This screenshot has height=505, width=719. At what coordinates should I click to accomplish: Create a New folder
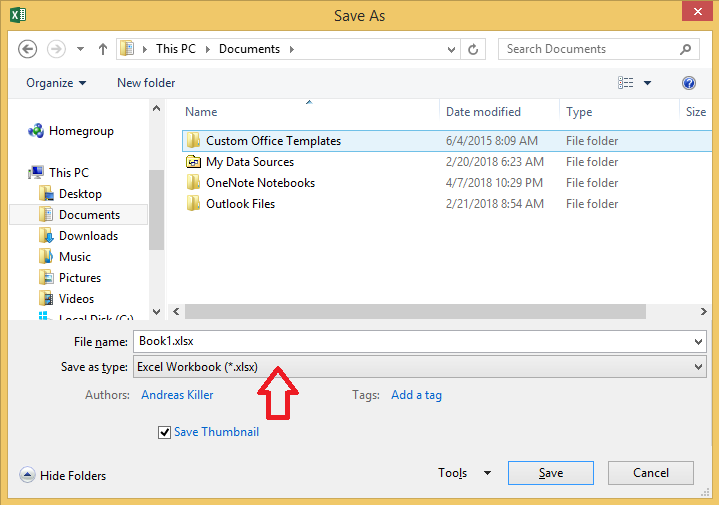[x=146, y=83]
